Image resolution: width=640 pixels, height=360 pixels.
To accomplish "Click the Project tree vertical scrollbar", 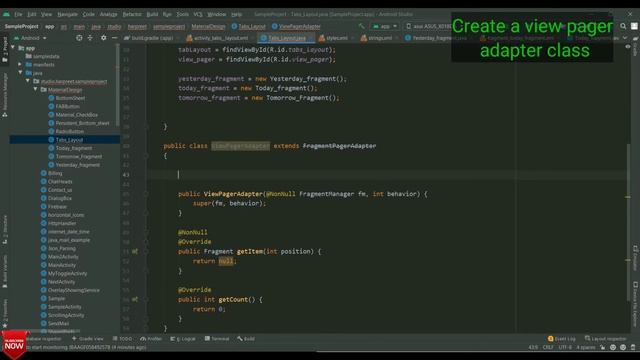I will [118, 85].
